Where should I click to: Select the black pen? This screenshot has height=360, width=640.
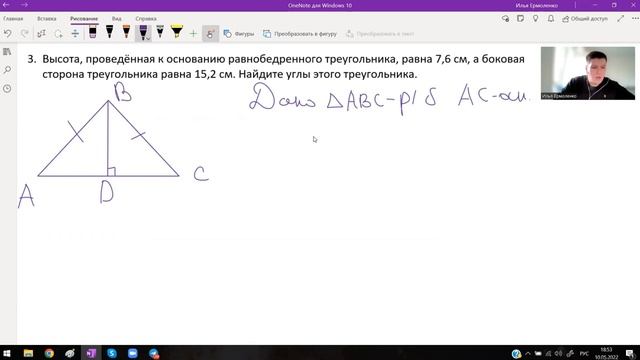pos(109,32)
